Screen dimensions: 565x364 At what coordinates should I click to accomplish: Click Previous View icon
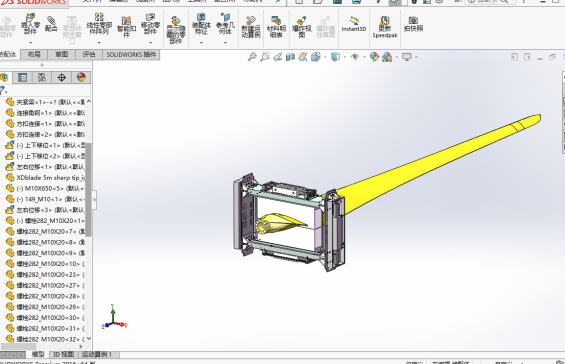click(277, 57)
